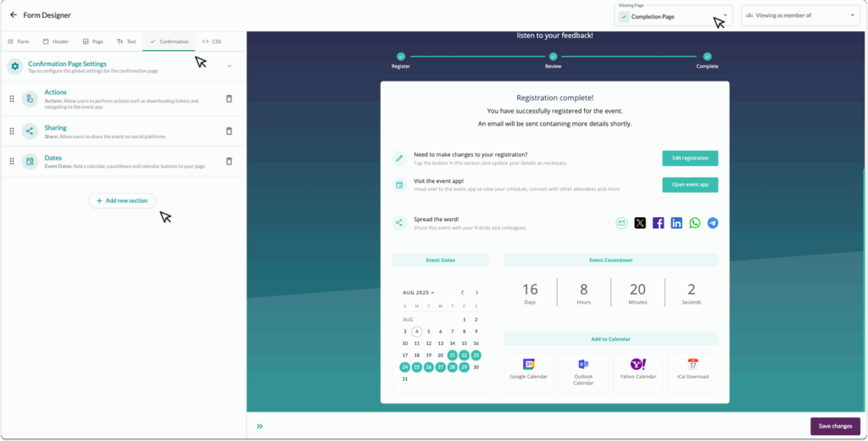Click the back arrow beside Form Designer
Image resolution: width=868 pixels, height=441 pixels.
point(13,15)
